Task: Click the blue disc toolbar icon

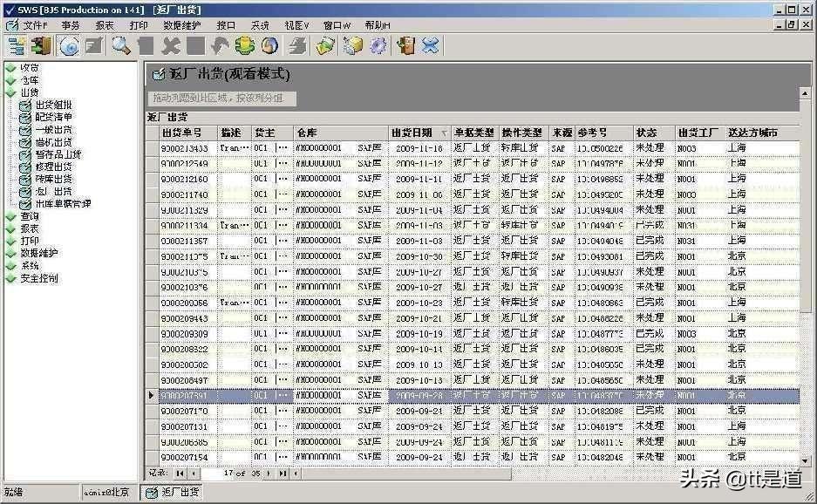Action: 69,46
